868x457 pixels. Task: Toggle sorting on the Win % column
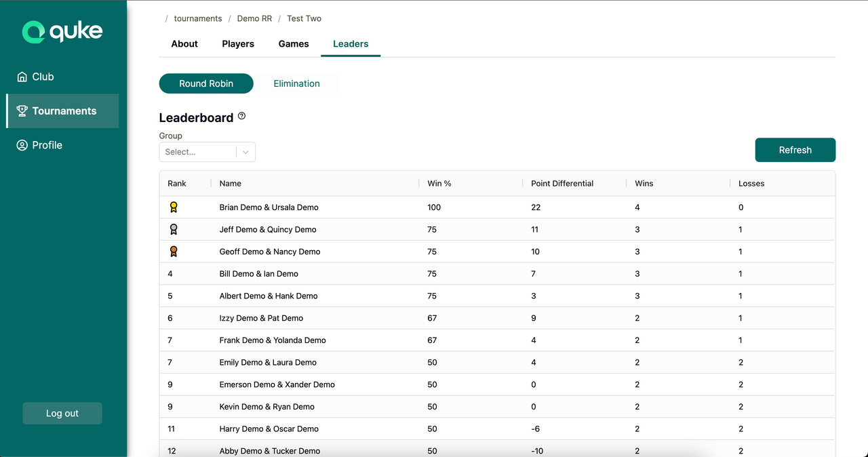[439, 183]
